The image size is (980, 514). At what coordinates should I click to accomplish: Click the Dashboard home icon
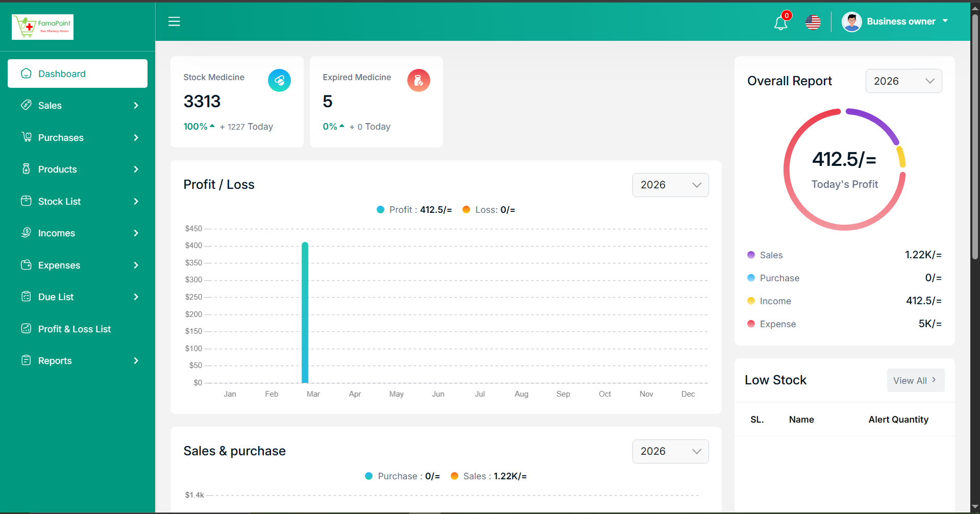(x=26, y=74)
